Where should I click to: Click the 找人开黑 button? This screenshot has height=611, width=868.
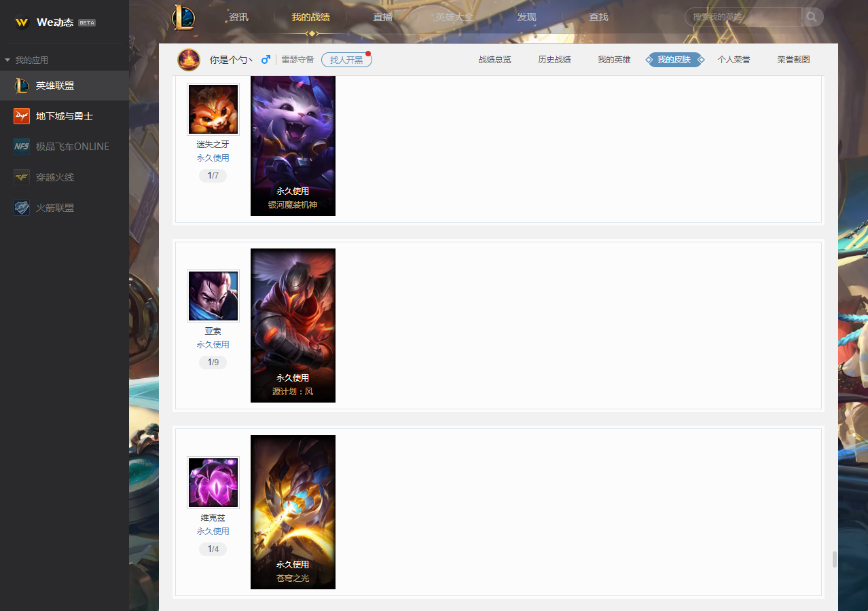tap(346, 60)
